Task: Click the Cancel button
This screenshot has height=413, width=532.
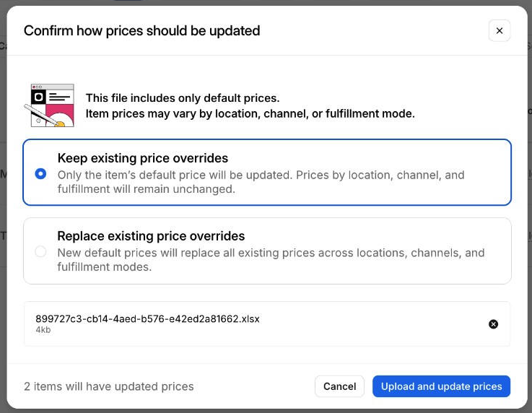Action: click(x=339, y=386)
